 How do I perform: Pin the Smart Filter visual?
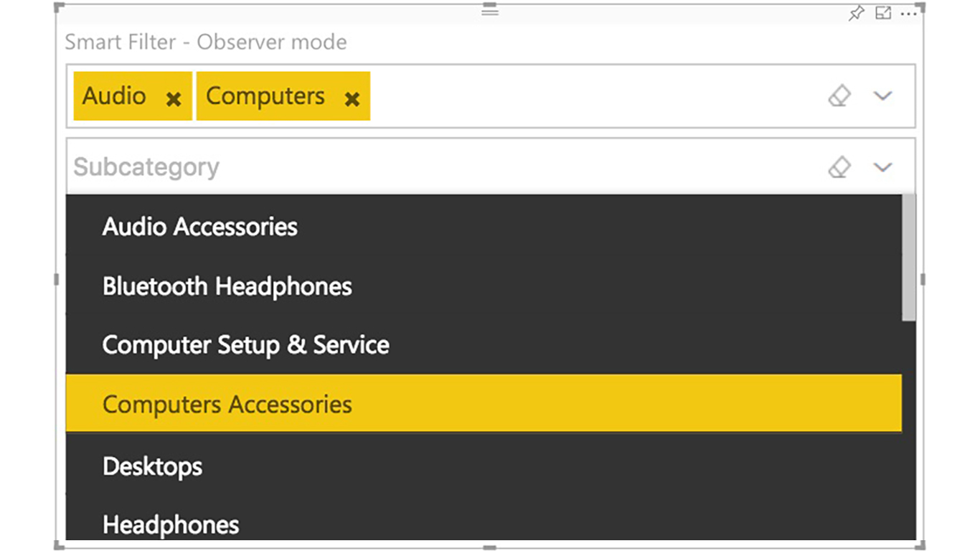857,14
